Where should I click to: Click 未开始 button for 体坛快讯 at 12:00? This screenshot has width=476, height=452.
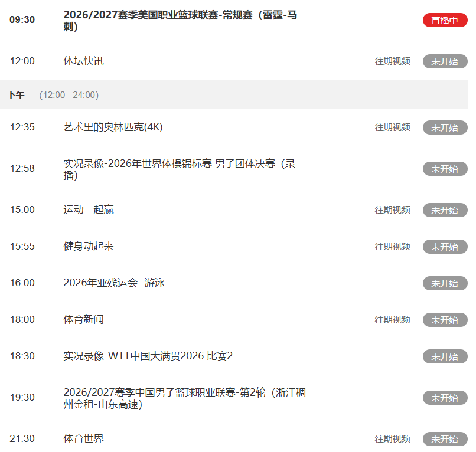coord(445,61)
